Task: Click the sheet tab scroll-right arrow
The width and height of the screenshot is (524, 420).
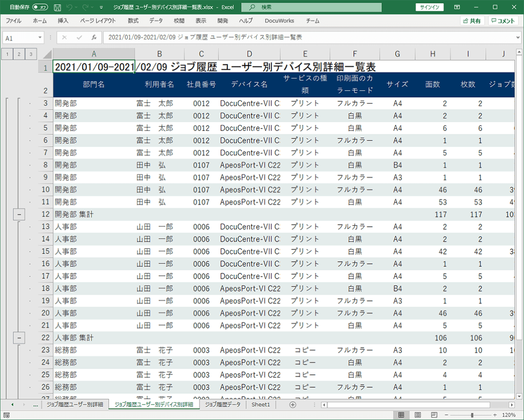Action: pos(24,405)
